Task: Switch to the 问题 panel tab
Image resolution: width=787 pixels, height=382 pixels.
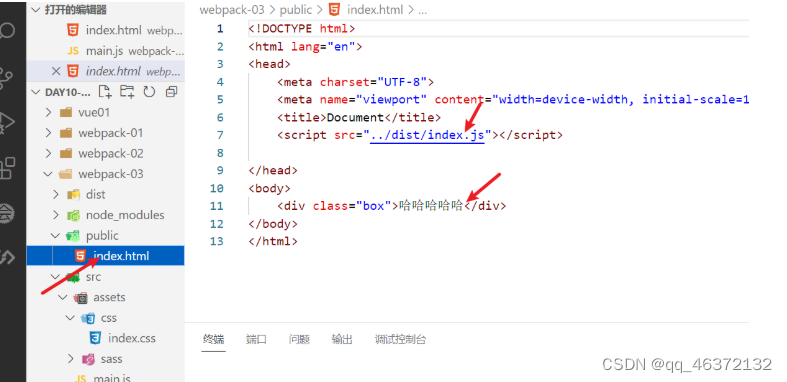Action: [299, 339]
